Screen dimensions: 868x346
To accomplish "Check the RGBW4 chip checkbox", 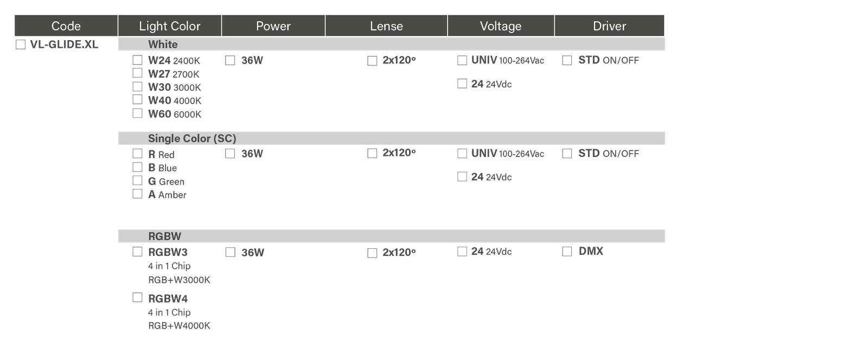I will [138, 298].
